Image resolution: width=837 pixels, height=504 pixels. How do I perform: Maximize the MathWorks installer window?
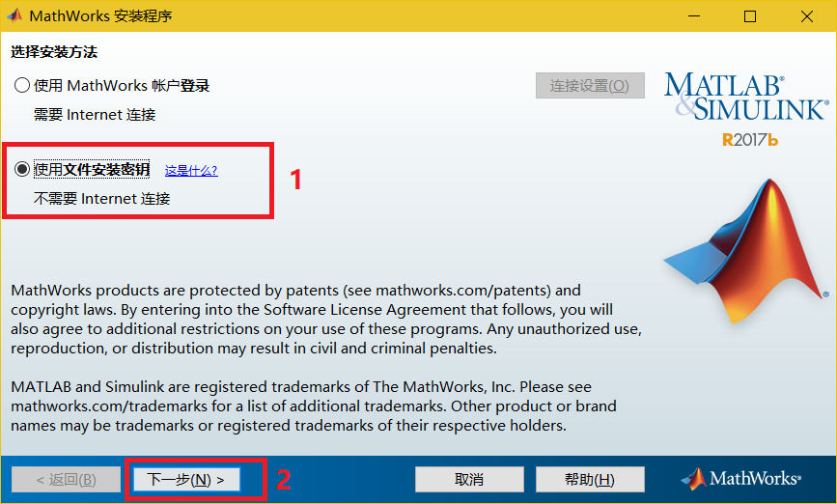[750, 16]
